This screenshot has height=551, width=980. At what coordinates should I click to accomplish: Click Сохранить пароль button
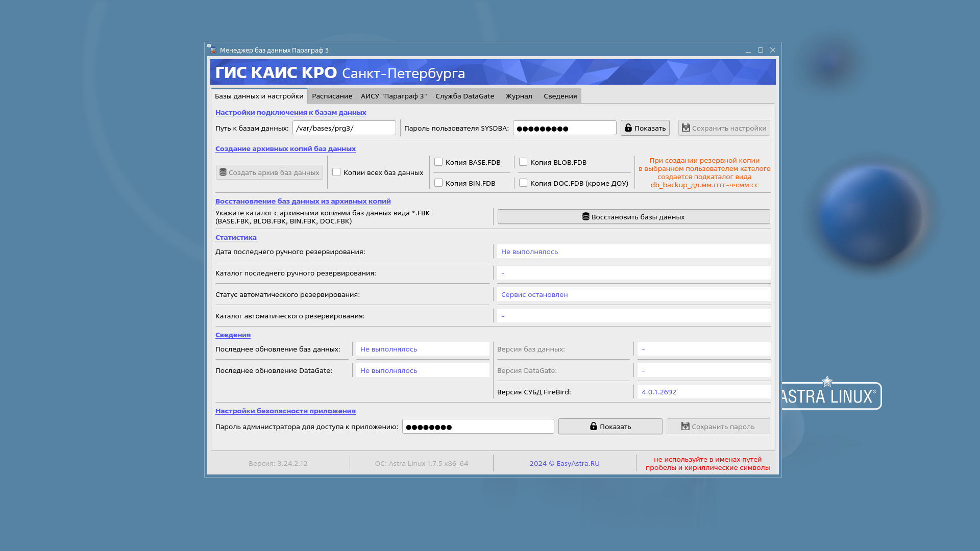tap(718, 427)
